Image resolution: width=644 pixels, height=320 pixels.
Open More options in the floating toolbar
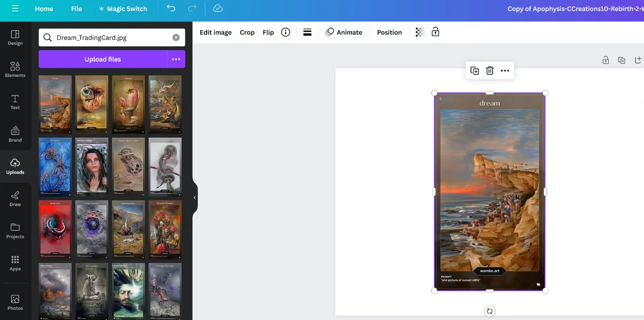(x=505, y=70)
